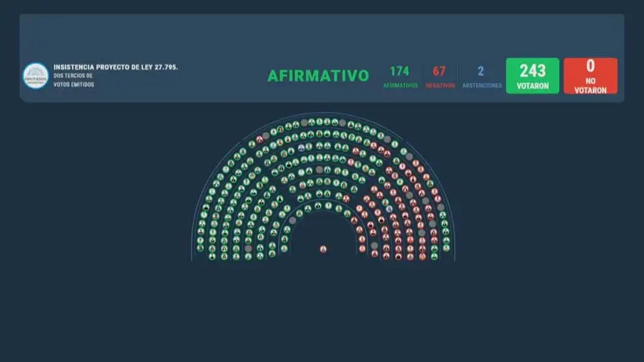Image resolution: width=644 pixels, height=362 pixels.
Task: Click the blue abstention seat among green seats
Action: point(301,147)
